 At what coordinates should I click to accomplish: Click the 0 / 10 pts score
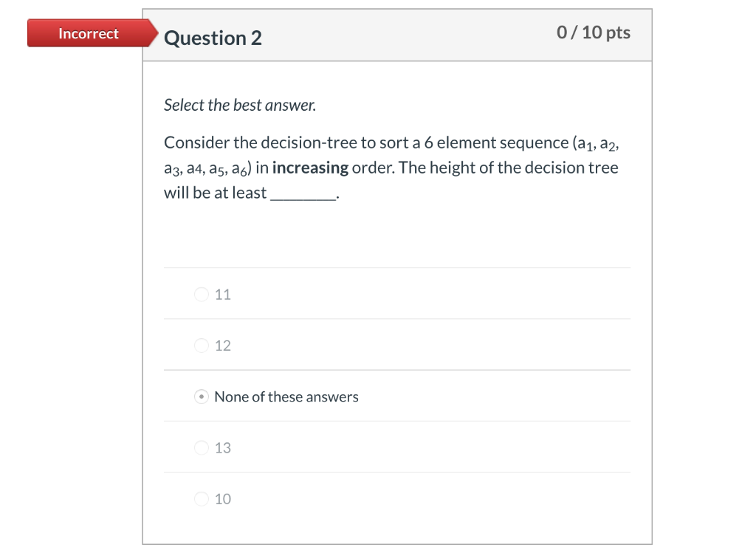593,32
